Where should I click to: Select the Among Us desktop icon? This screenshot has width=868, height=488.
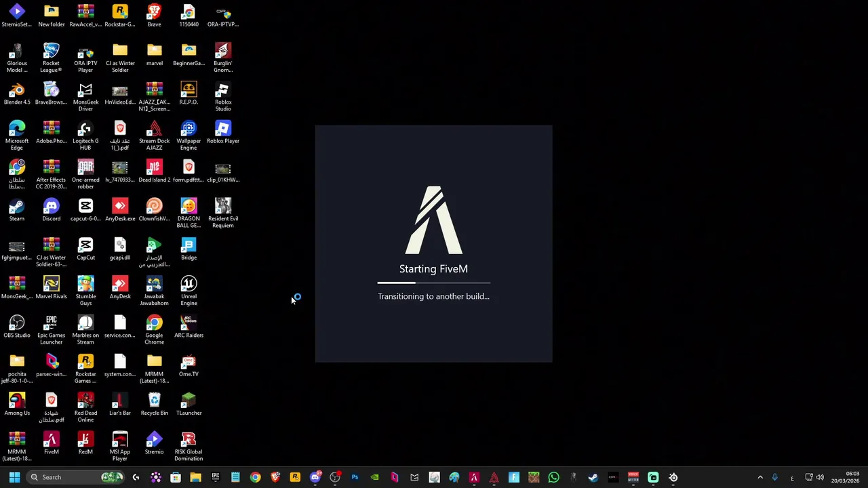point(17,405)
